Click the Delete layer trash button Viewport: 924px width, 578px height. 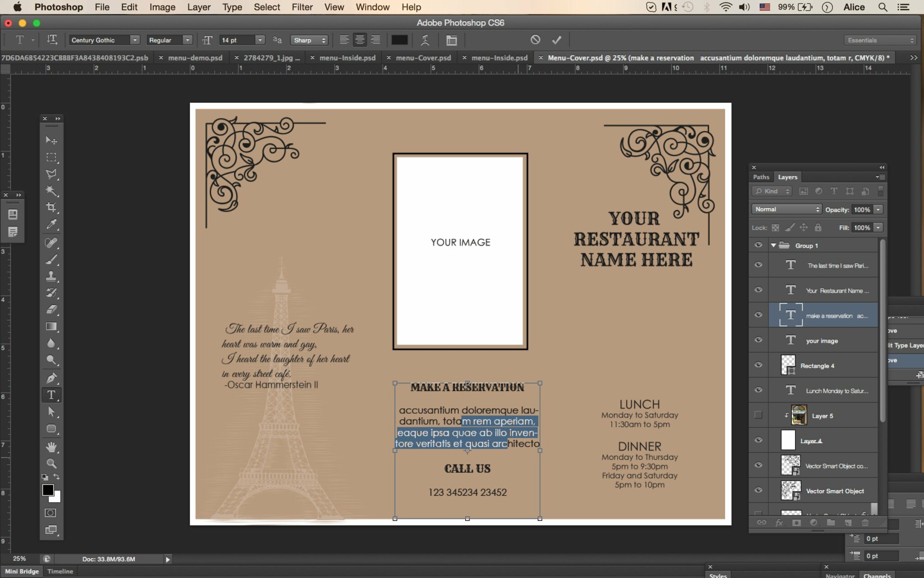click(x=864, y=522)
